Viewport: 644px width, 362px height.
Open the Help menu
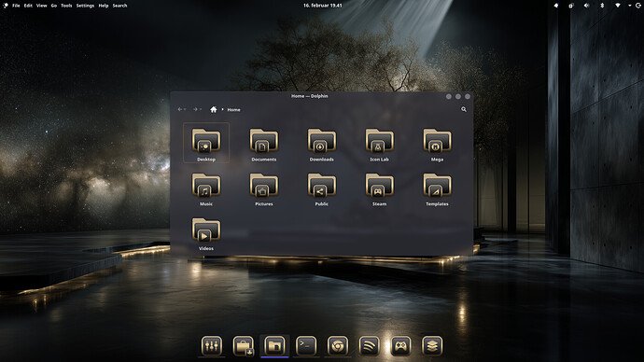pos(104,6)
